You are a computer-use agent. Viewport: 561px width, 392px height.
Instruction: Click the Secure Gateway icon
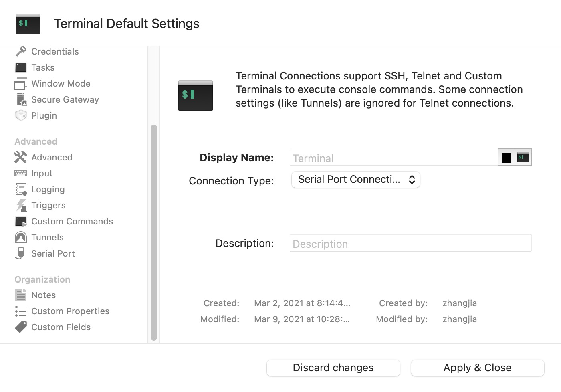point(21,99)
